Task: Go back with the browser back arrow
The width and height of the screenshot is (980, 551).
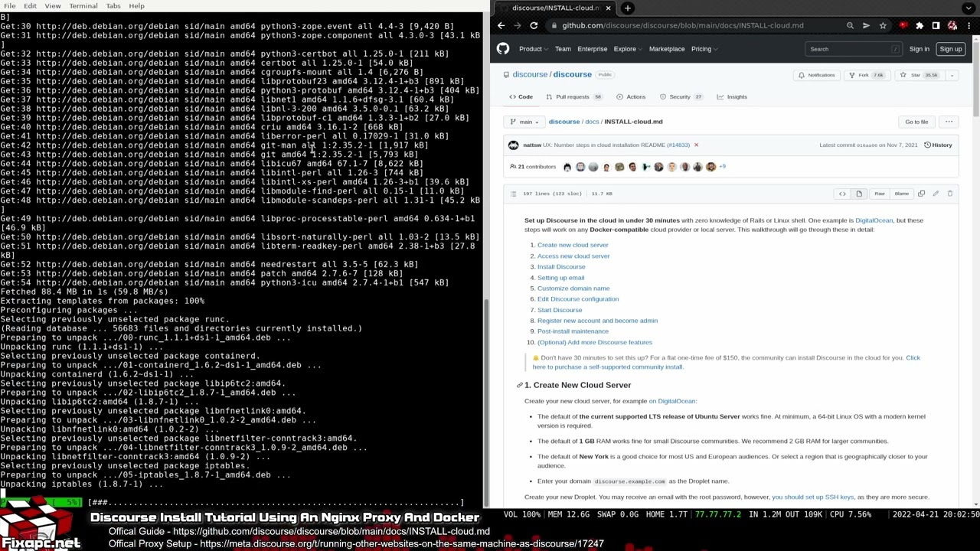Action: (x=501, y=25)
